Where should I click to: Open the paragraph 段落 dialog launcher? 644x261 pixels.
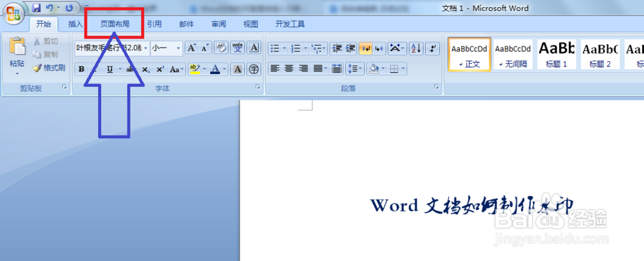437,87
